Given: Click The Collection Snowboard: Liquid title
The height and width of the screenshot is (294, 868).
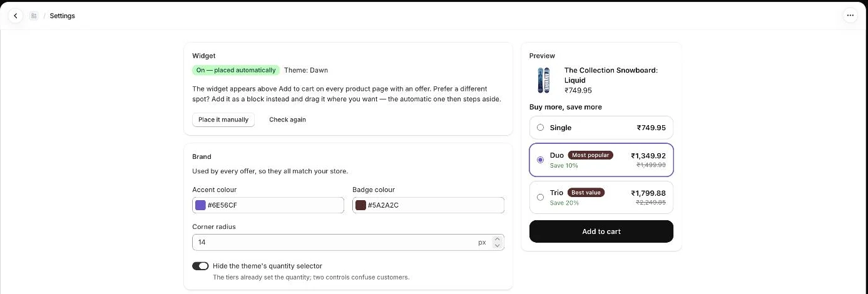Looking at the screenshot, I should pyautogui.click(x=611, y=75).
